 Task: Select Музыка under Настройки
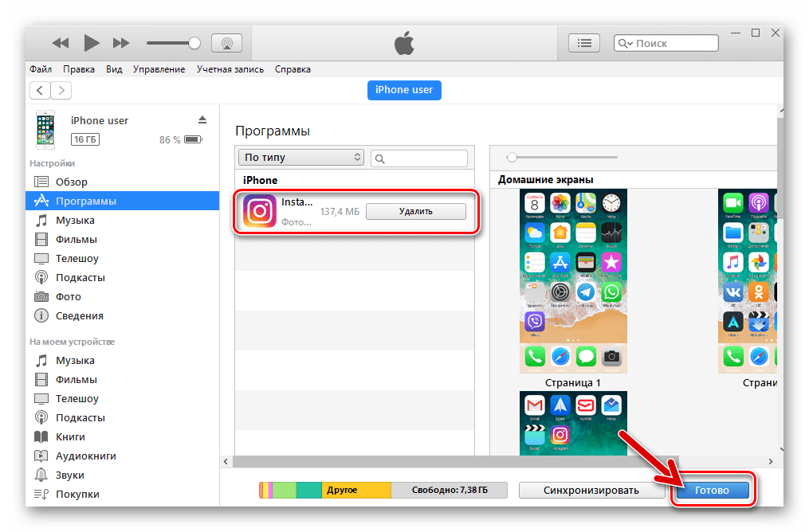pos(123,220)
